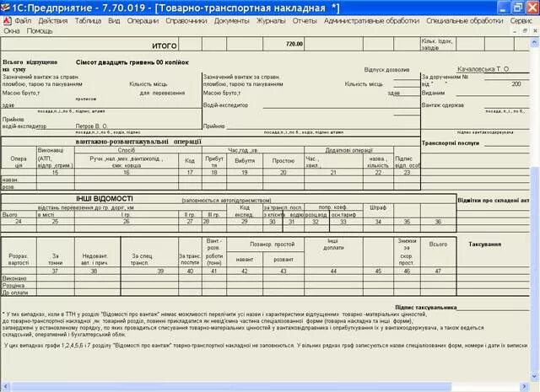Open the Таблица menu

click(88, 21)
